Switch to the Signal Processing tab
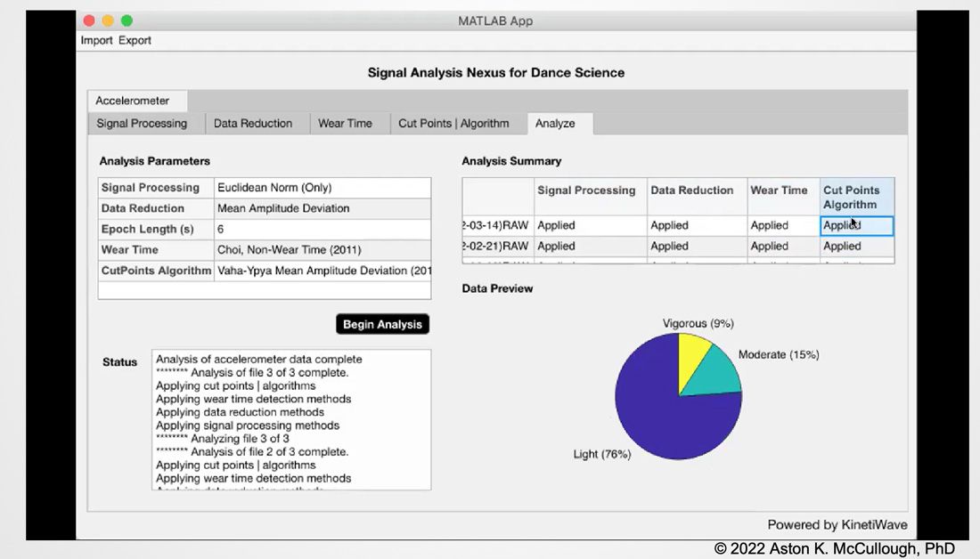 (143, 123)
